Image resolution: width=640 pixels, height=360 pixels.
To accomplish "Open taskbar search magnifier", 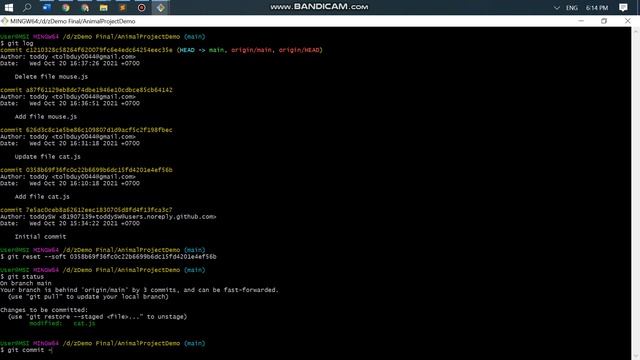I will 27,7.
